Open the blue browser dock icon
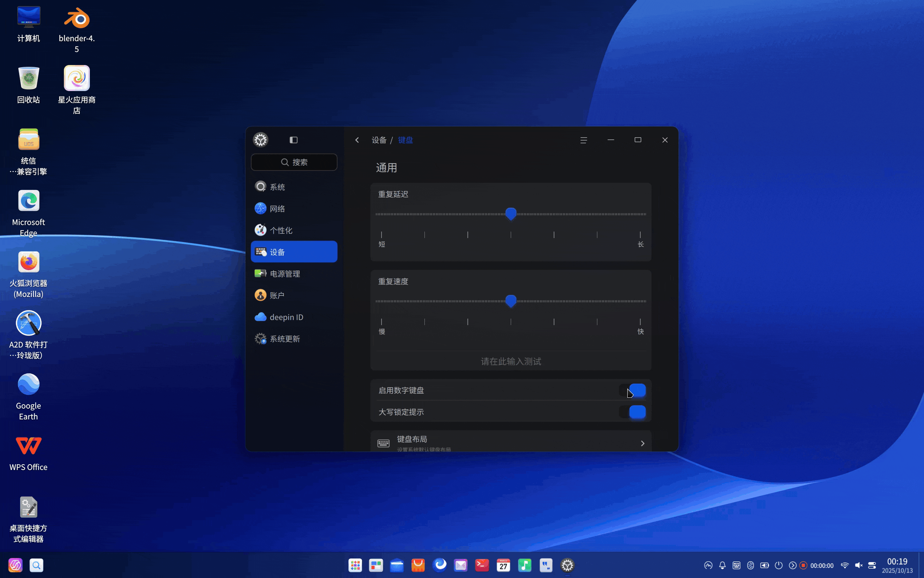Viewport: 924px width, 578px height. point(440,565)
